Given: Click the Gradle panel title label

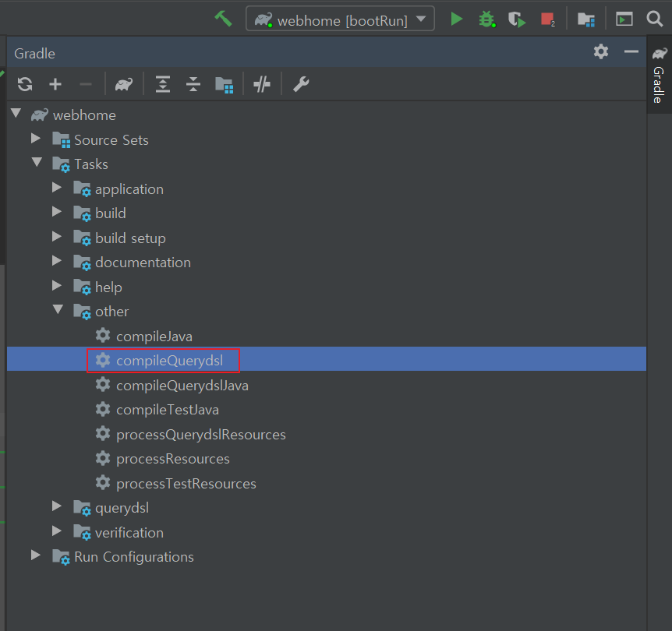Looking at the screenshot, I should click(x=34, y=54).
